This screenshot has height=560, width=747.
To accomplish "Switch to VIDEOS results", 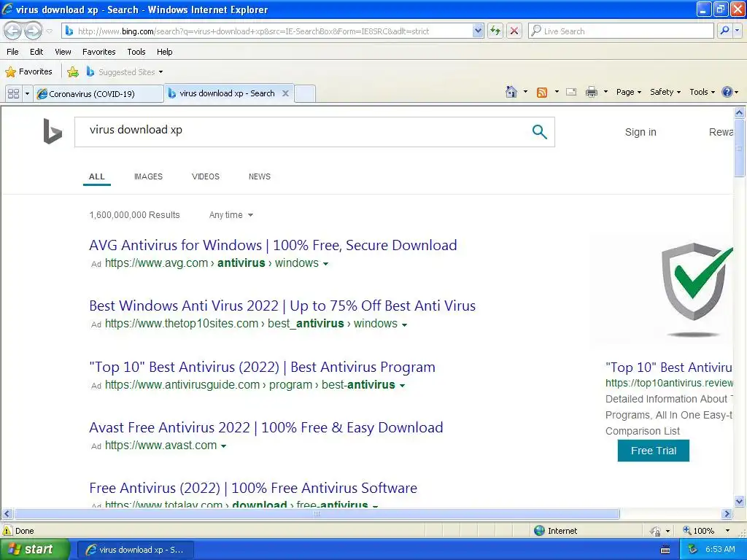I will click(205, 176).
